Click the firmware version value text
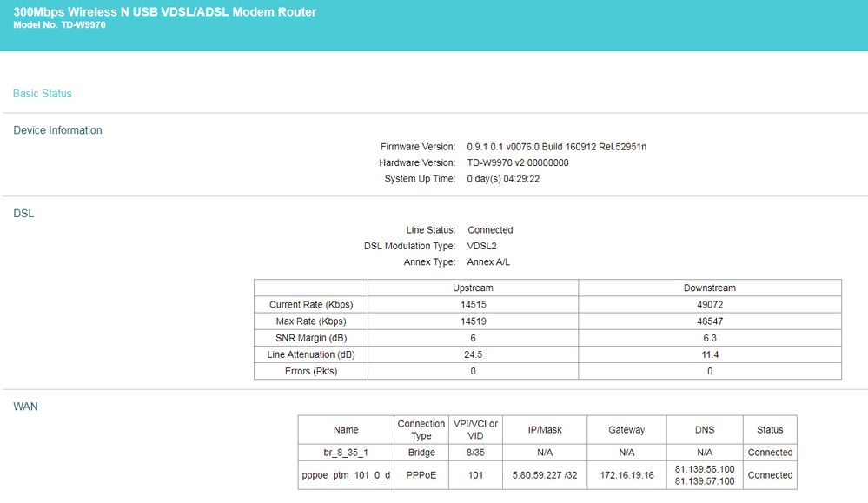Viewport: 868px width, 503px height. [x=556, y=147]
